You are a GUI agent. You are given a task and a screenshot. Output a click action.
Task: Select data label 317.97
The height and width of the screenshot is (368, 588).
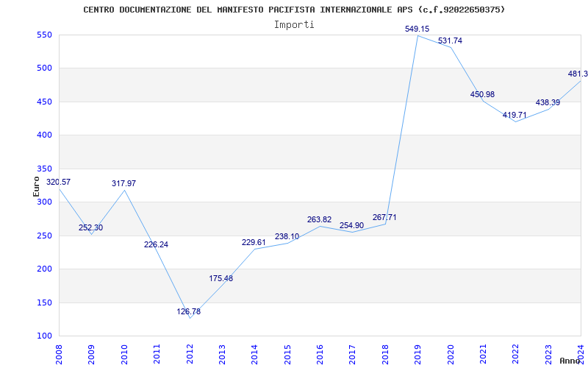coord(123,183)
